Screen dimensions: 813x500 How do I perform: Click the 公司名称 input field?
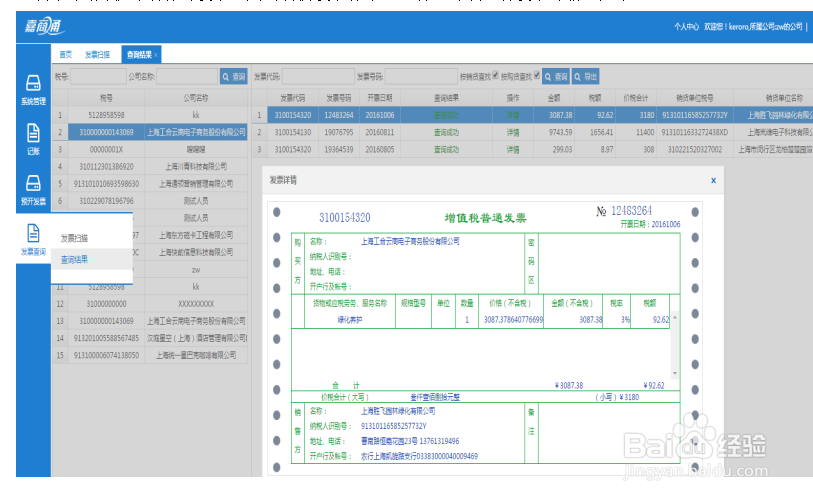187,77
